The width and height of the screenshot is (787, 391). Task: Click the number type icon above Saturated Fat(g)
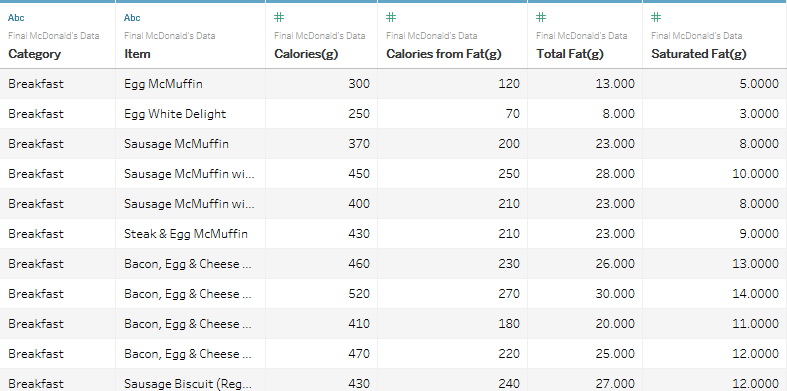tap(656, 18)
